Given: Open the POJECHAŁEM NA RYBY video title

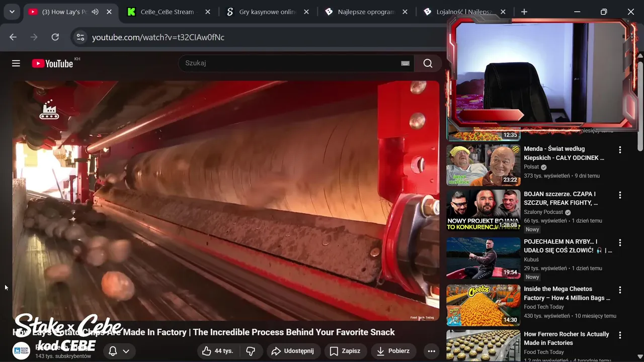Looking at the screenshot, I should pos(568,246).
